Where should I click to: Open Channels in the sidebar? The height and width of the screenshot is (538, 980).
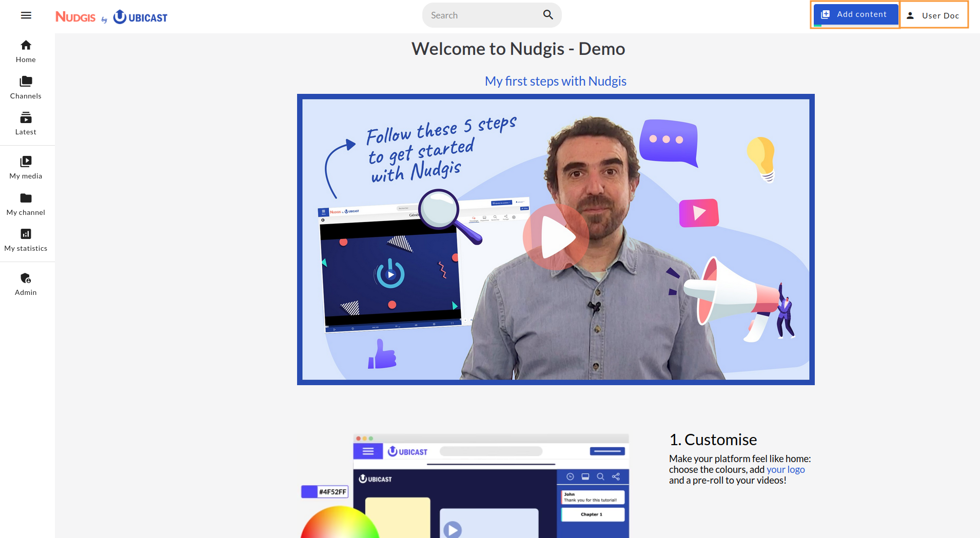pyautogui.click(x=26, y=88)
